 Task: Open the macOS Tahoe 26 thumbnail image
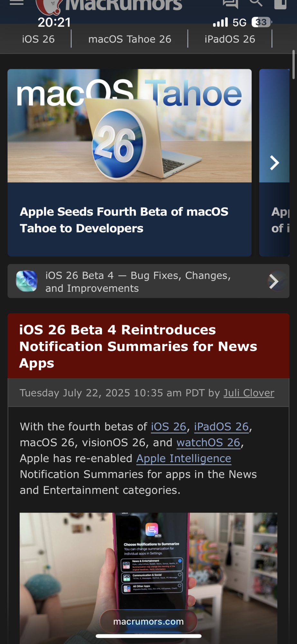(129, 126)
